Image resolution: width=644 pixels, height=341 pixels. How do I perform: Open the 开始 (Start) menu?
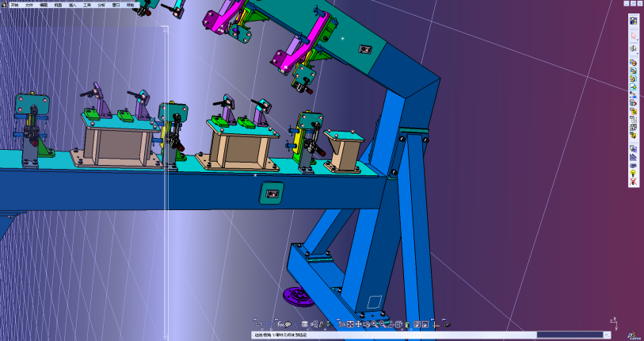[14, 5]
